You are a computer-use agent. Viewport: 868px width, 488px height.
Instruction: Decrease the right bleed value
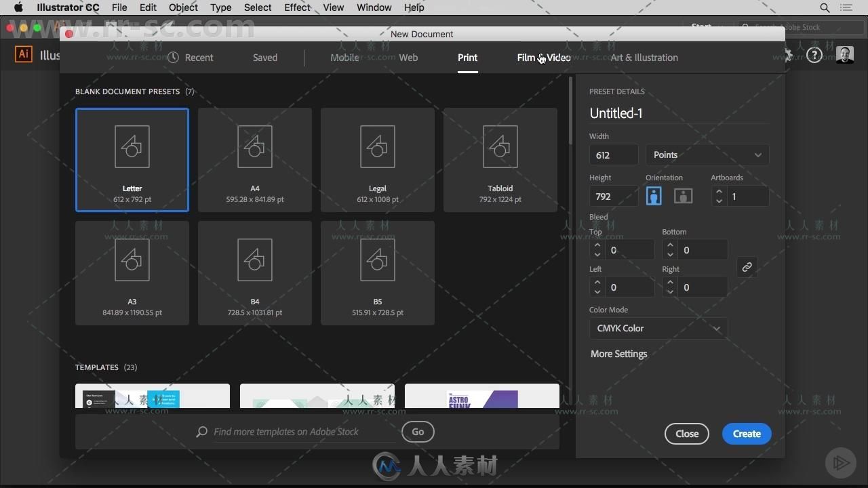point(670,292)
